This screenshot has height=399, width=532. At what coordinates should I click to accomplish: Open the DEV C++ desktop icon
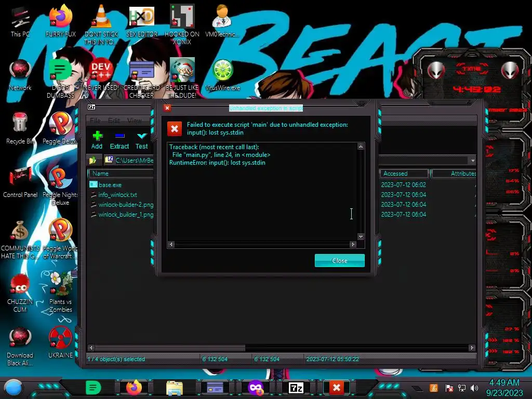[x=101, y=75]
